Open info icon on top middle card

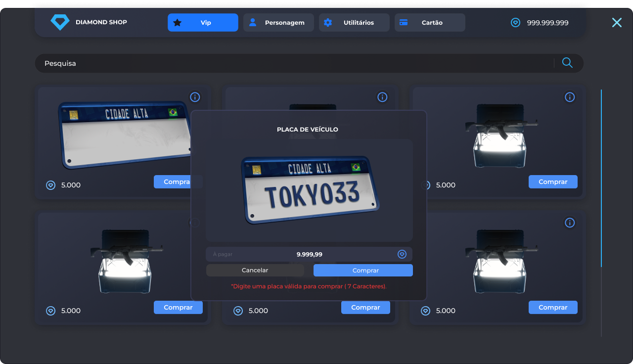click(x=382, y=97)
